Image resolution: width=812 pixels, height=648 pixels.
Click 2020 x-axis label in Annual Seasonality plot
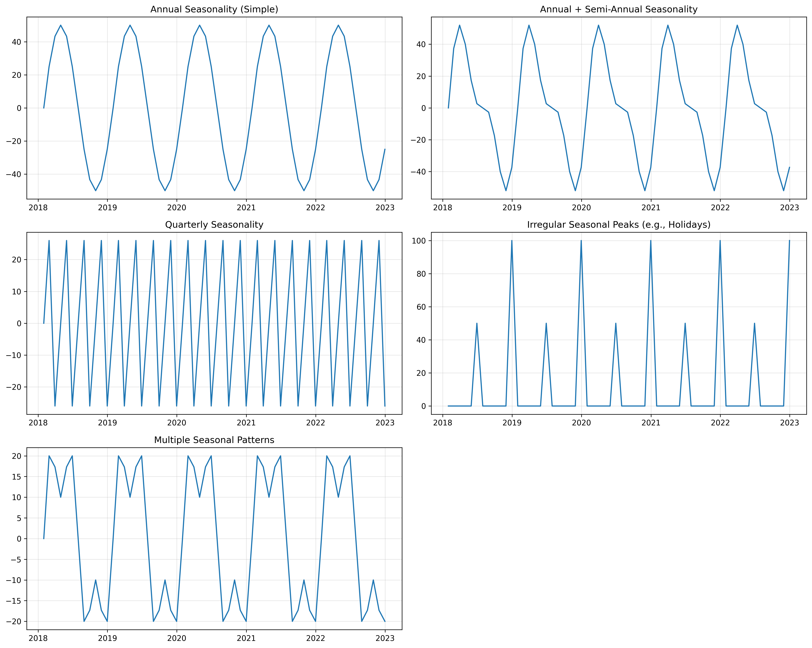177,208
